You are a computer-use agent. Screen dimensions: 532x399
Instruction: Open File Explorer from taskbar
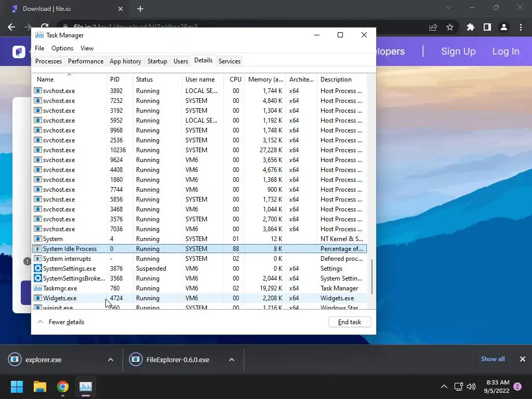point(39,387)
